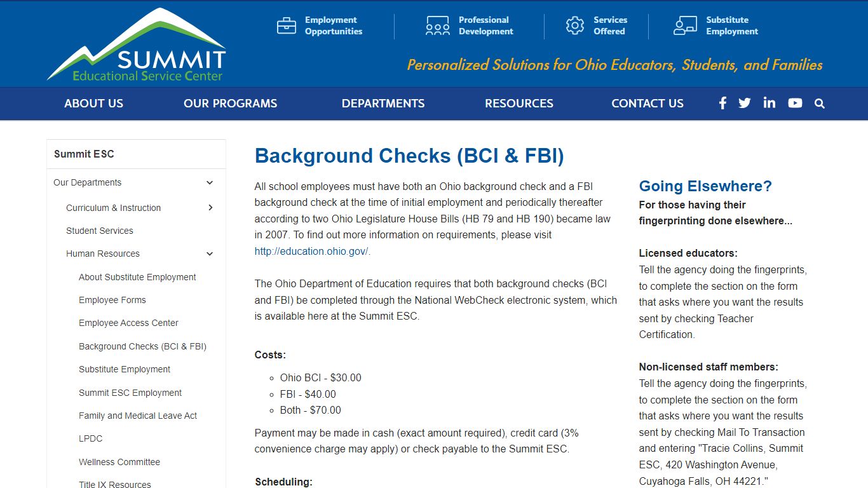Open Student Services sidebar item
The height and width of the screenshot is (488, 868).
point(100,231)
